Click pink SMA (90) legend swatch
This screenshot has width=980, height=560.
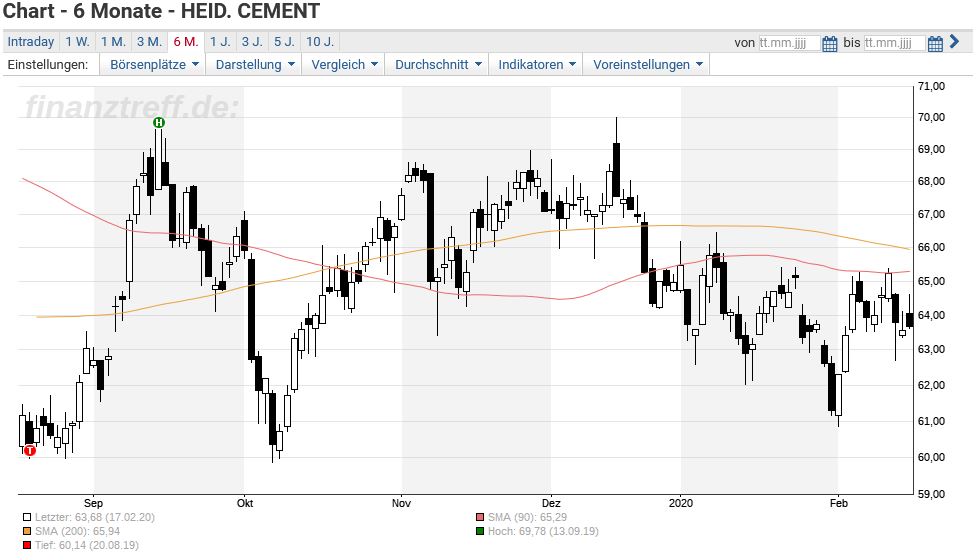click(479, 518)
